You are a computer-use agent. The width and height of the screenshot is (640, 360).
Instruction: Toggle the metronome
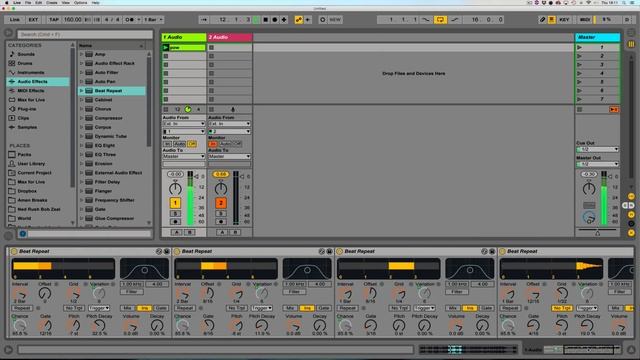tap(129, 20)
